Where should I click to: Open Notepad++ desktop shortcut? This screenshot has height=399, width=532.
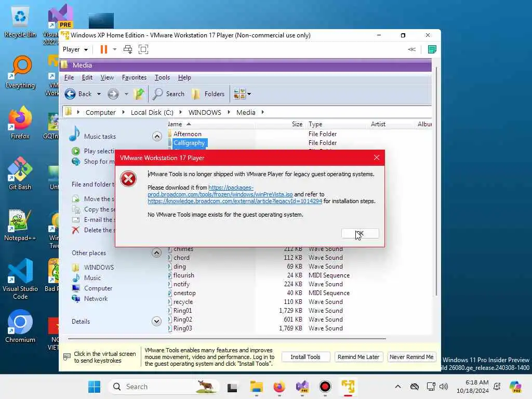point(20,224)
